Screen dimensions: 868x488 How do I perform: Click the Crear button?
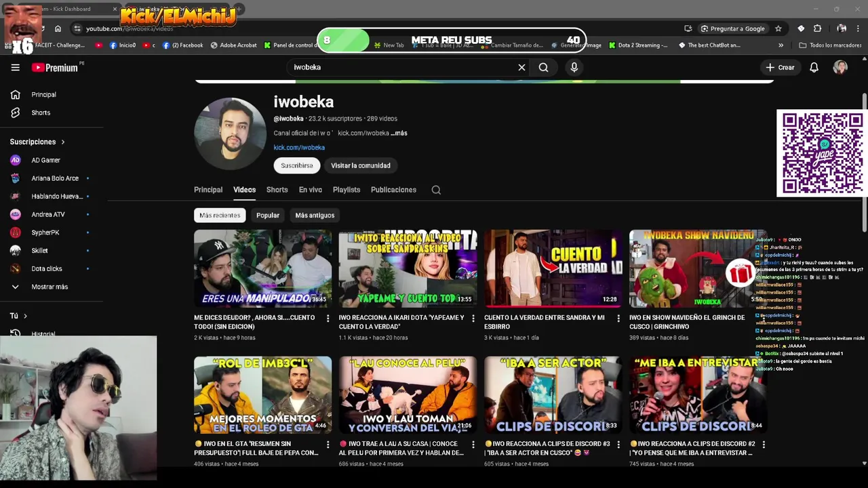[780, 67]
